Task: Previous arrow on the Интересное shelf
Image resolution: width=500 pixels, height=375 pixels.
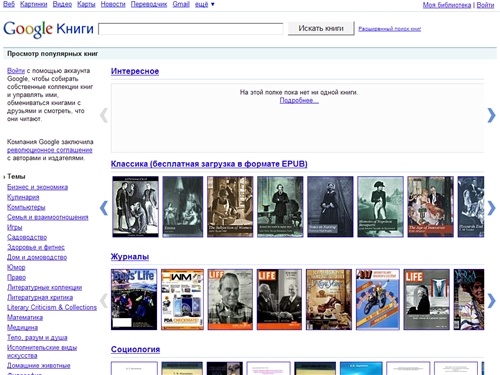Action: tap(104, 115)
